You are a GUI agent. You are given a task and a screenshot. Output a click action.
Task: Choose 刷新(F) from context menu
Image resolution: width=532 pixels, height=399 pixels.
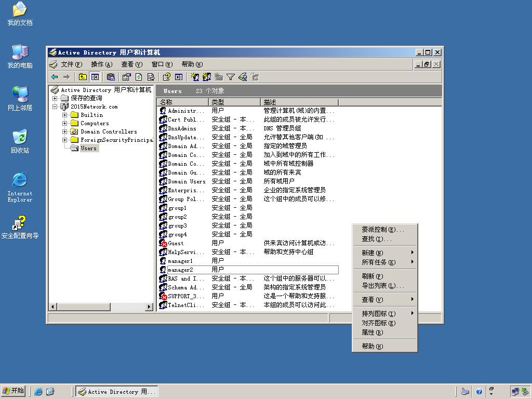(385, 276)
